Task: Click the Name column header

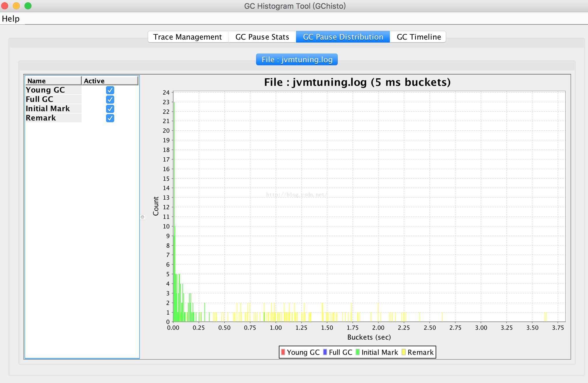Action: tap(53, 81)
